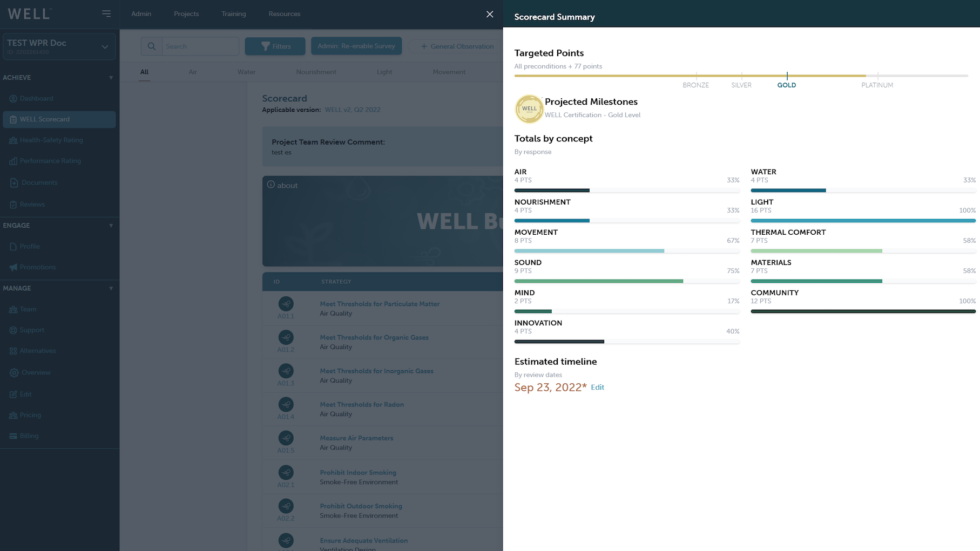
Task: Click the Sep 23, 2022 date text
Action: tap(550, 387)
